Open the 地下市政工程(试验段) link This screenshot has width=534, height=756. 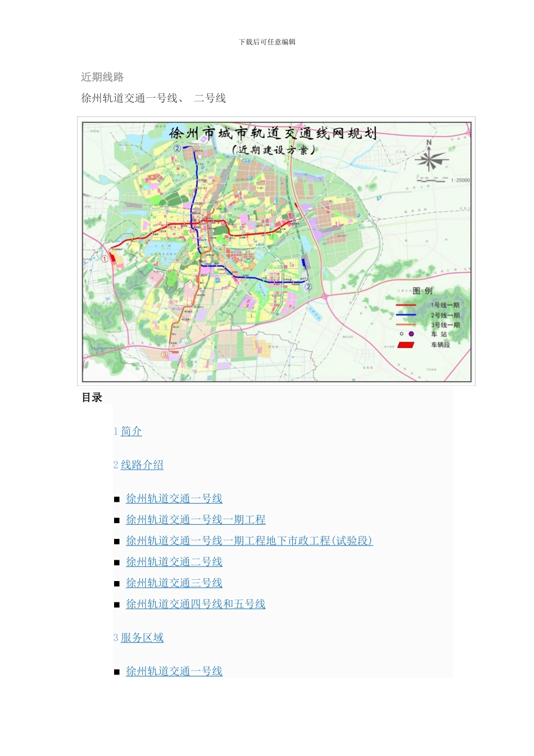point(249,541)
